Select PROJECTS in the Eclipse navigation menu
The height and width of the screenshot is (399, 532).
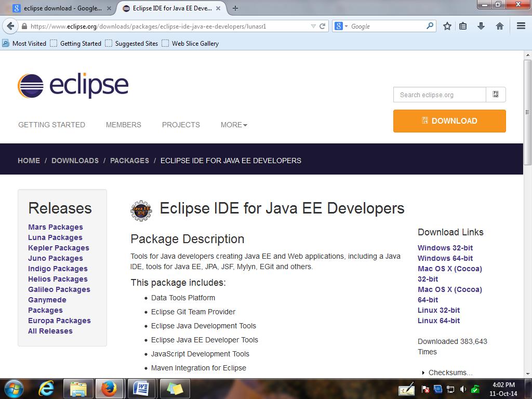180,125
